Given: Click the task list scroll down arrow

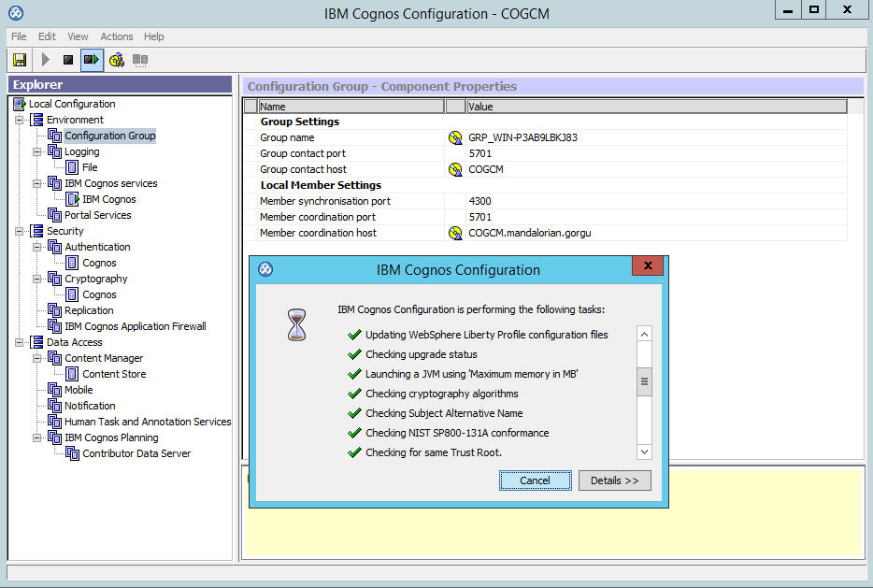Looking at the screenshot, I should [x=644, y=452].
